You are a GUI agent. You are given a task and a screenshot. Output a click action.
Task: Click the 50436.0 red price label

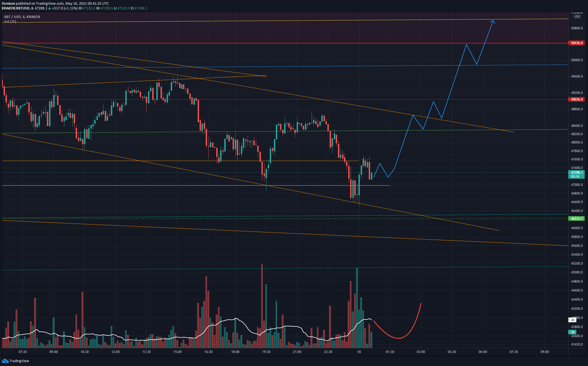pos(576,43)
